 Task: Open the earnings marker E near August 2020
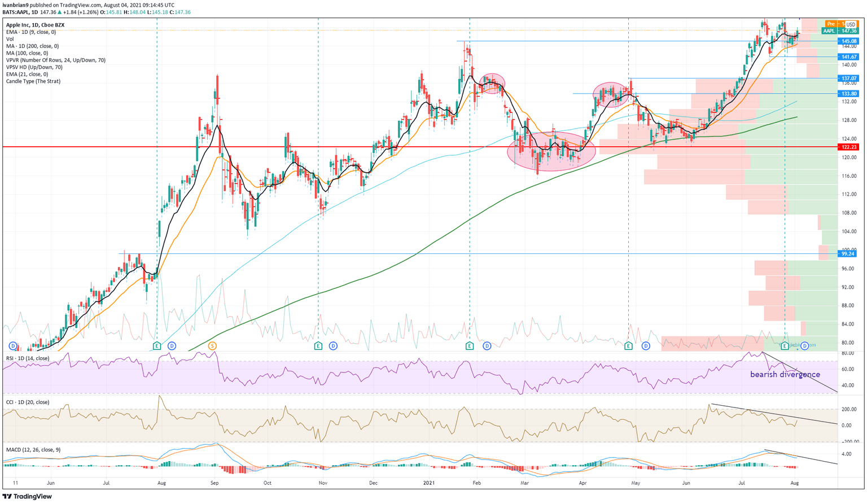[x=157, y=345]
